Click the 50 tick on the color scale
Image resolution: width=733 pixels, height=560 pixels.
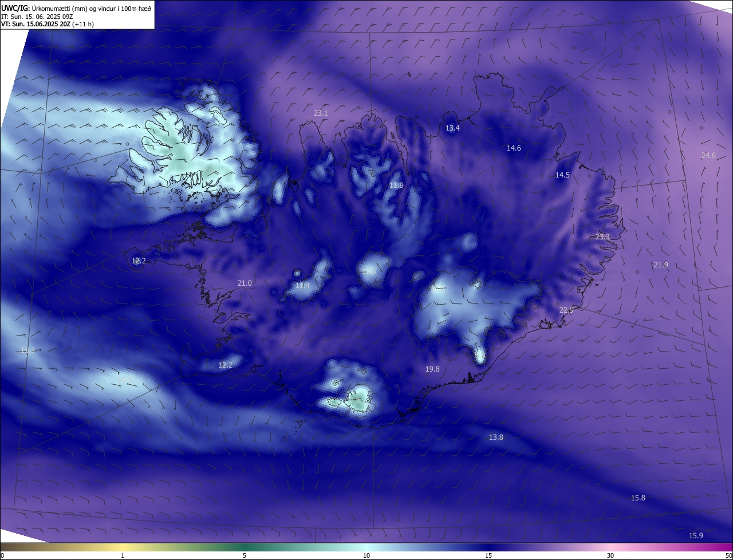point(728,556)
